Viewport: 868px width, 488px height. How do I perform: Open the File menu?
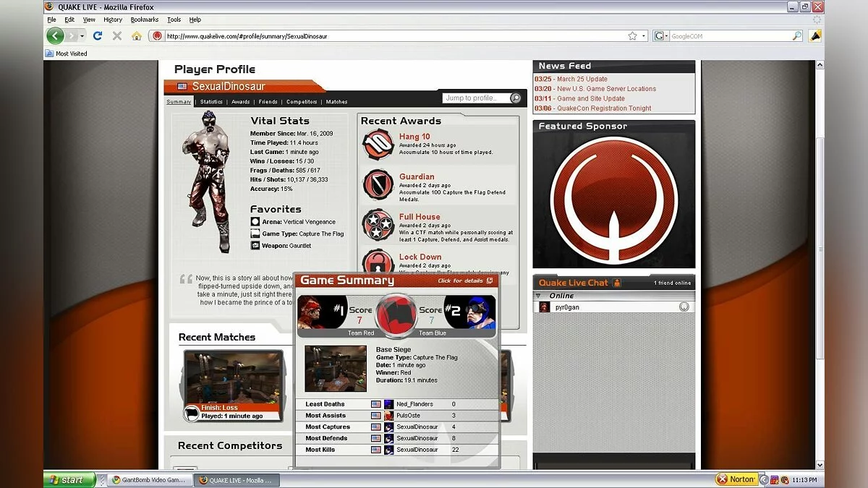pyautogui.click(x=51, y=20)
